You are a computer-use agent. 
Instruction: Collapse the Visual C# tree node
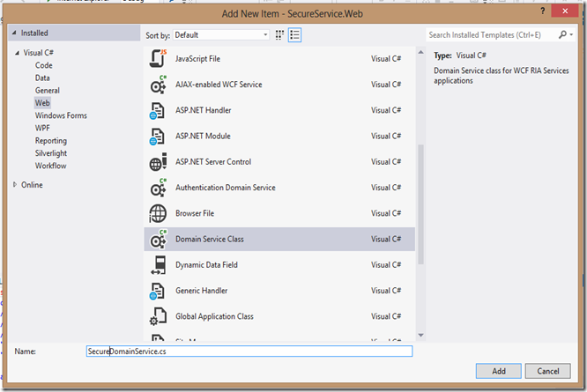(x=17, y=53)
